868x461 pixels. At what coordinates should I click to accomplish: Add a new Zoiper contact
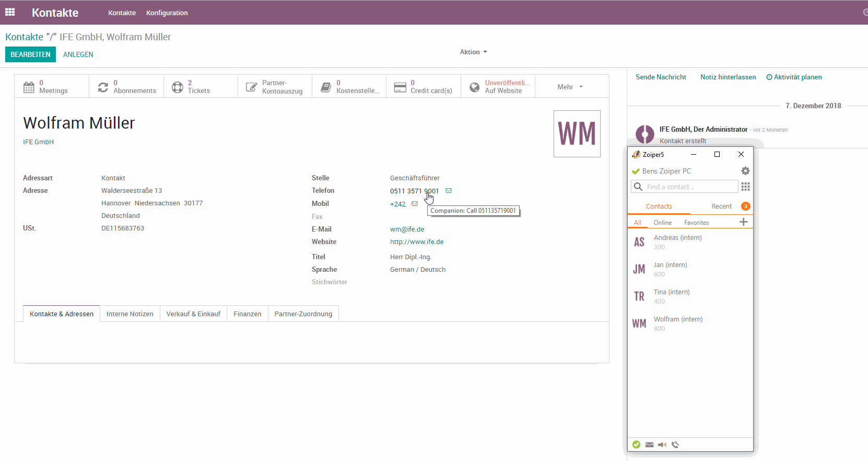pos(744,222)
